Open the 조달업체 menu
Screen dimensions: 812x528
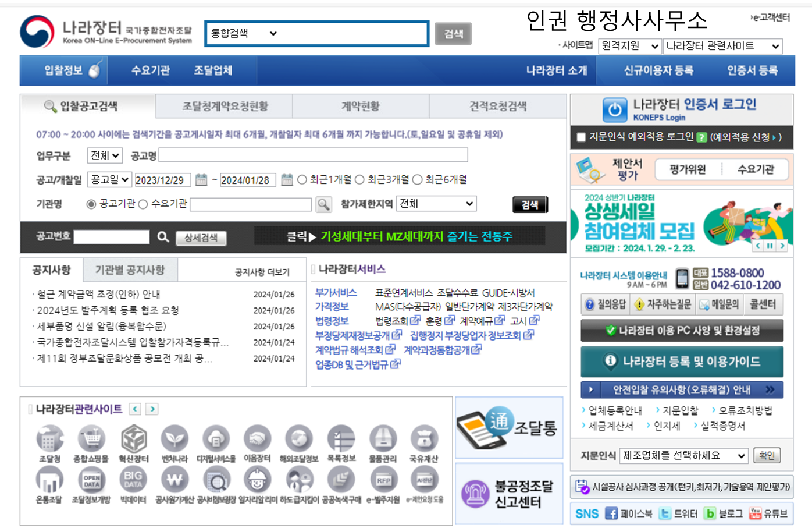click(213, 70)
